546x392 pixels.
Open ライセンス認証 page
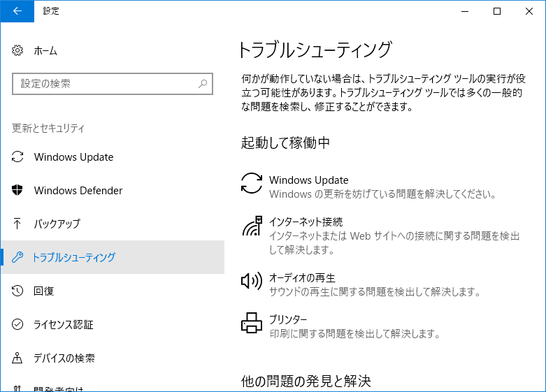click(x=64, y=324)
